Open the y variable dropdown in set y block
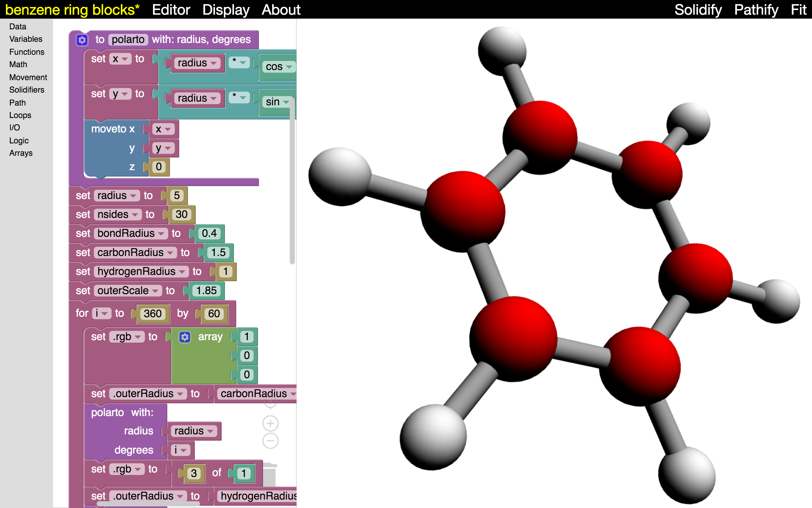Viewport: 812px width, 508px height. tap(120, 94)
